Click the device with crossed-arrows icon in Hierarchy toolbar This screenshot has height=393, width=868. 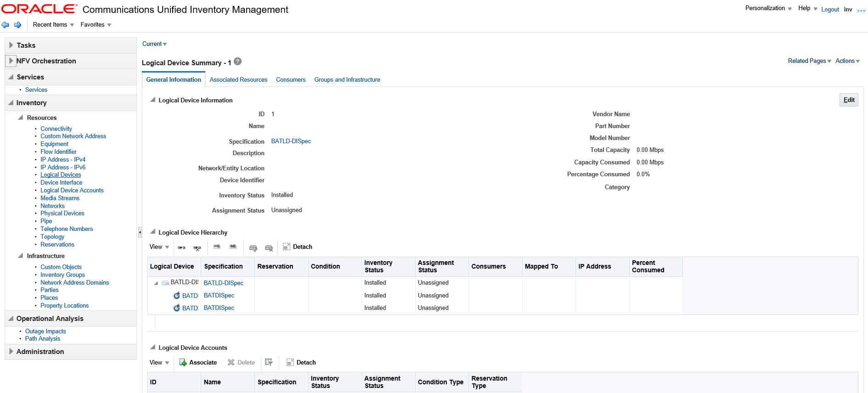pos(233,247)
